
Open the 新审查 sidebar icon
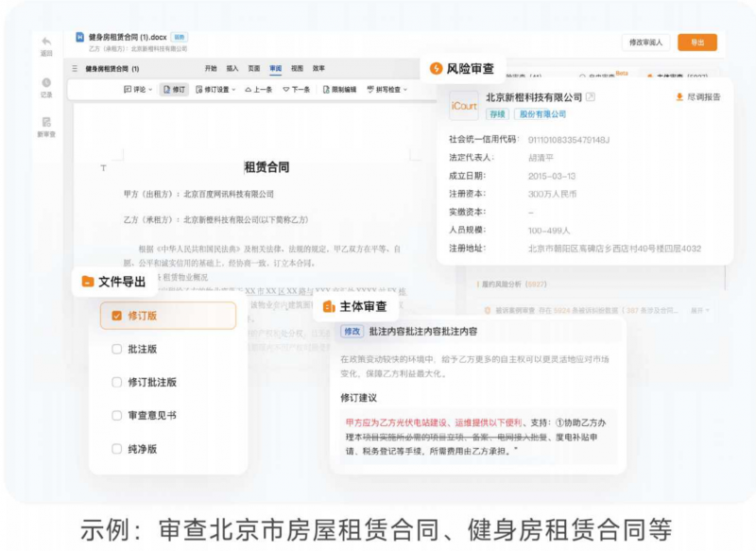46,122
